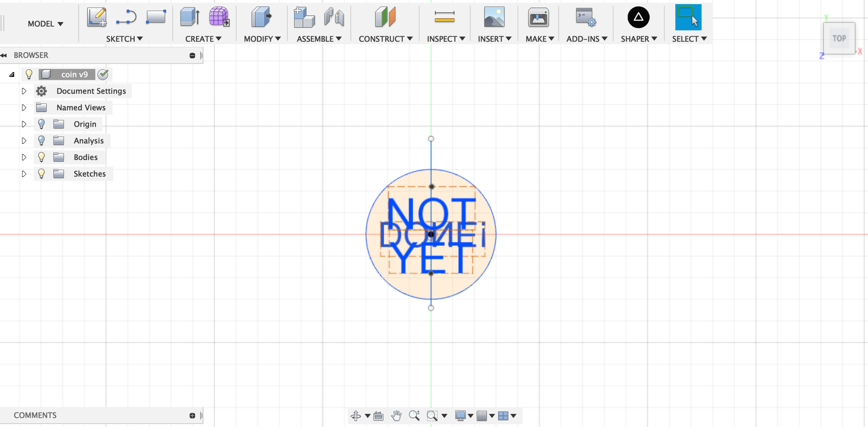
Task: Click the Offset Plane construct icon
Action: (385, 17)
